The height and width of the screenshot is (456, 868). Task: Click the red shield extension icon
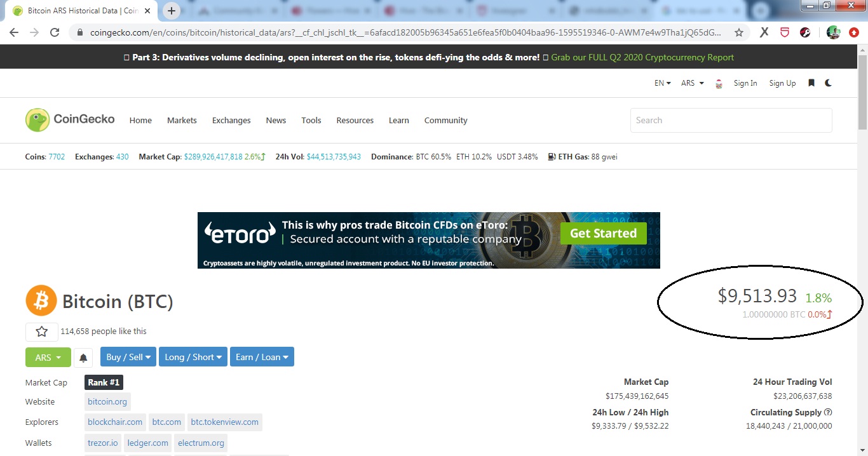coord(785,32)
